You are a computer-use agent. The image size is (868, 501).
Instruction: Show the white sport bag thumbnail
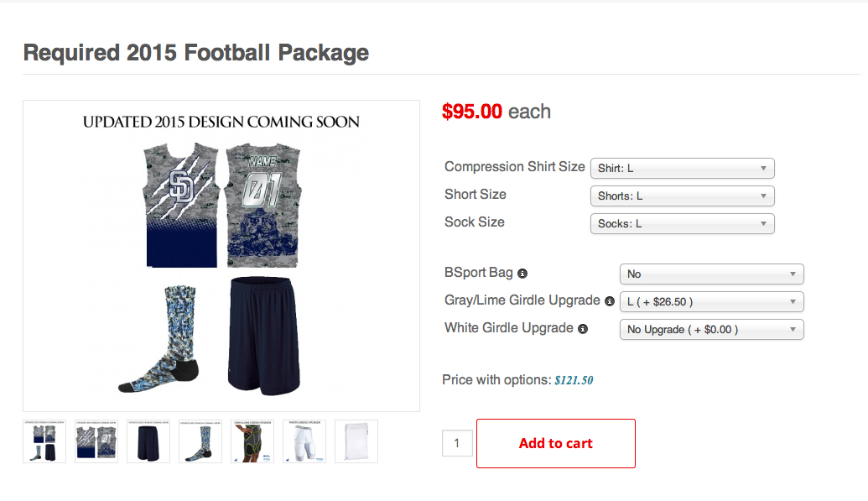click(x=356, y=441)
